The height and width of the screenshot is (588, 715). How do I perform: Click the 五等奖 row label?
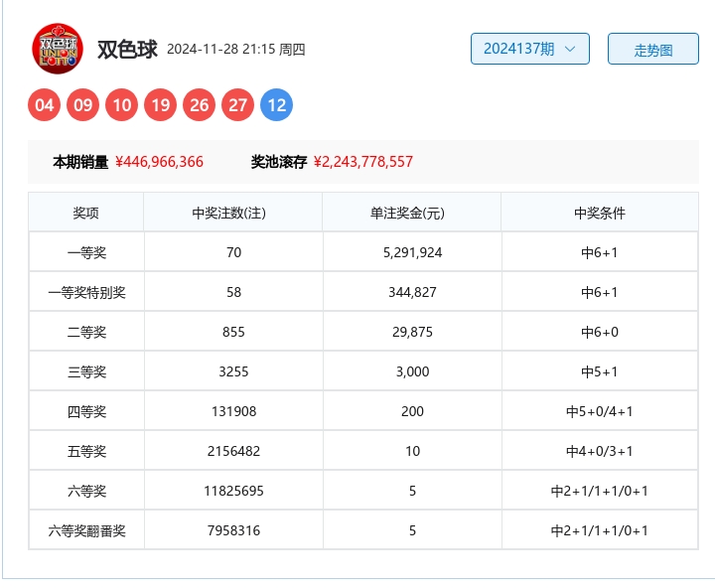coord(86,451)
